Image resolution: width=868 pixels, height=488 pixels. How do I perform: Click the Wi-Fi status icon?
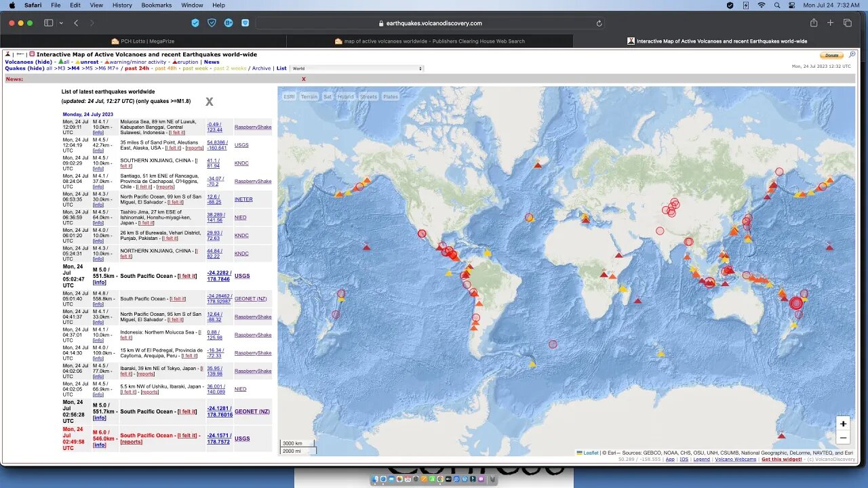761,5
